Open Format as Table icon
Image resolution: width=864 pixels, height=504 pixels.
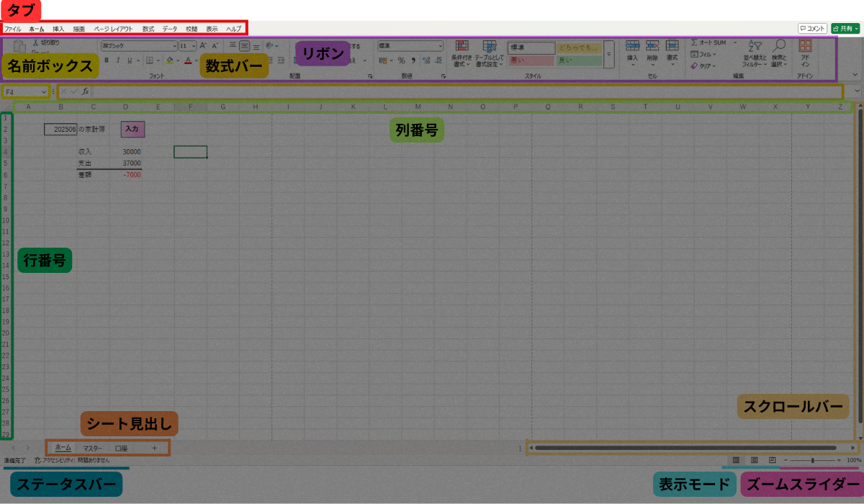coord(490,48)
